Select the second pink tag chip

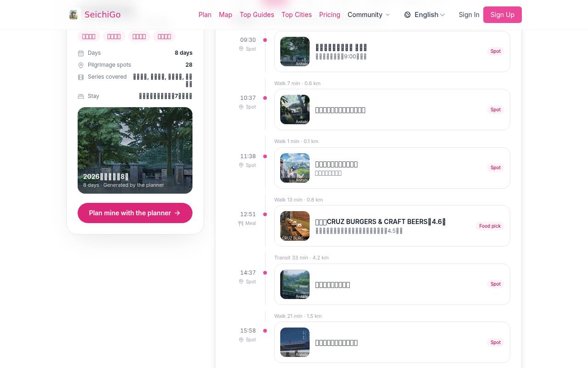tap(114, 36)
